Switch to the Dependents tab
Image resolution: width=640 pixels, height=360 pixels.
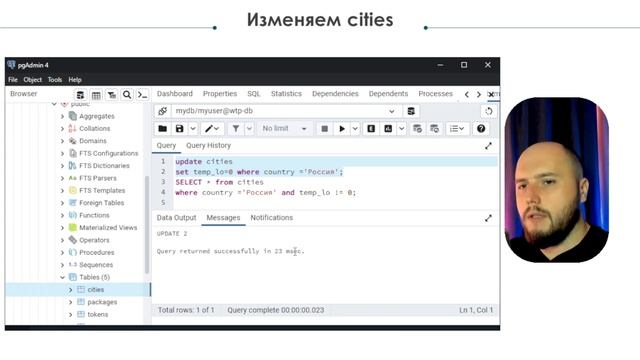pyautogui.click(x=388, y=93)
